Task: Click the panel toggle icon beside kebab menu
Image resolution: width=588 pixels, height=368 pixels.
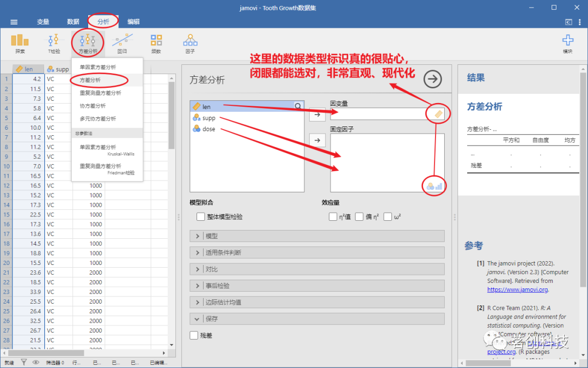Action: point(569,22)
